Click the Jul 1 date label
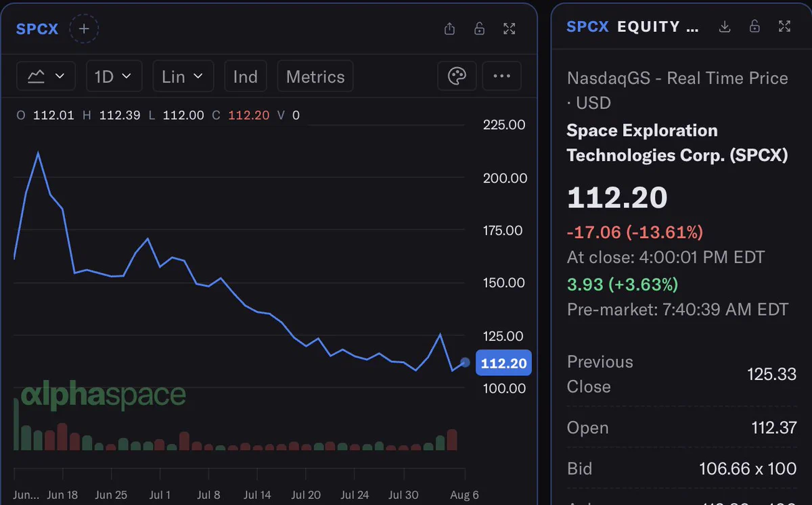Screen dimensions: 812x505 coord(160,495)
